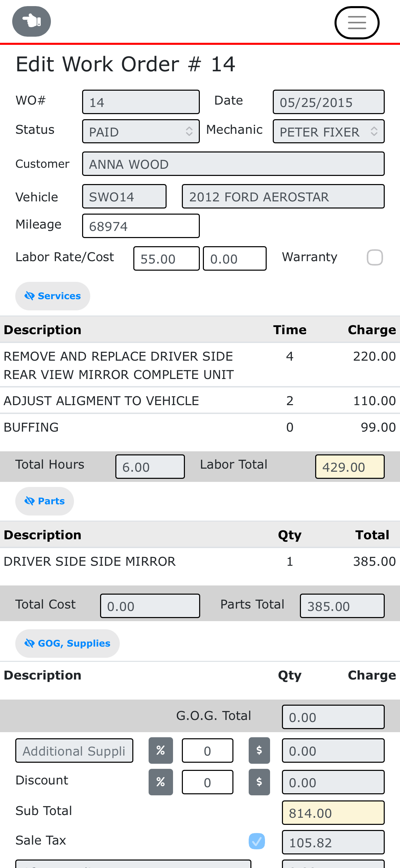
Task: Select the DRIVER SIDE SIDE MIRROR part row
Action: pyautogui.click(x=200, y=561)
